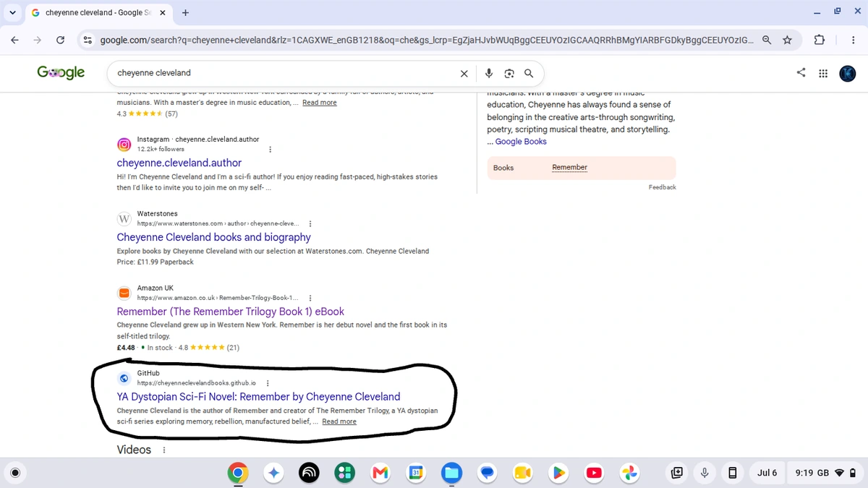Bookmark this page with the star
The height and width of the screenshot is (488, 868).
click(x=787, y=40)
